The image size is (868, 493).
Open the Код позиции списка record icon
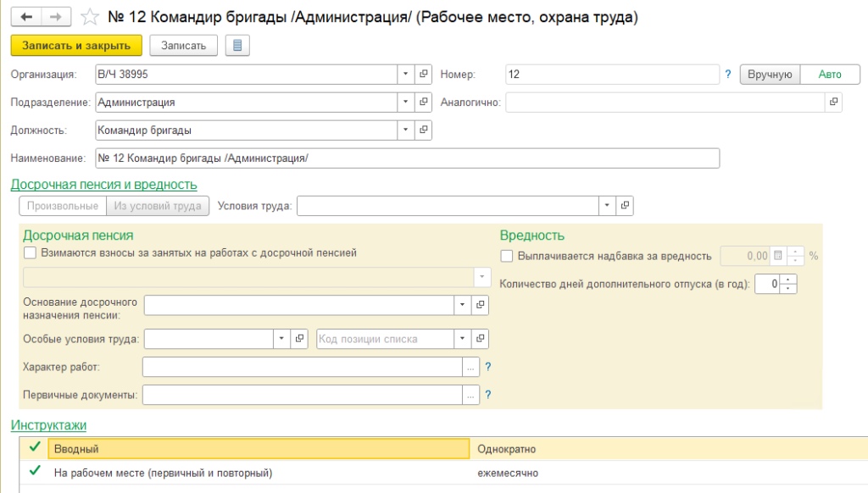(x=480, y=339)
